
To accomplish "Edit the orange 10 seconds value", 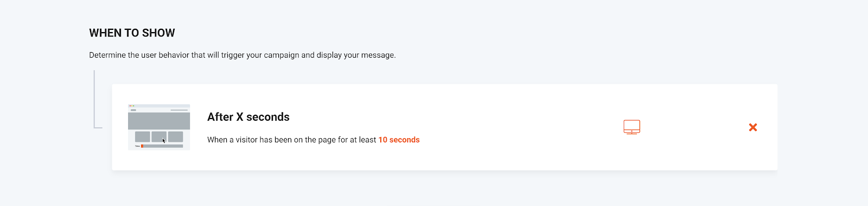I will (399, 140).
